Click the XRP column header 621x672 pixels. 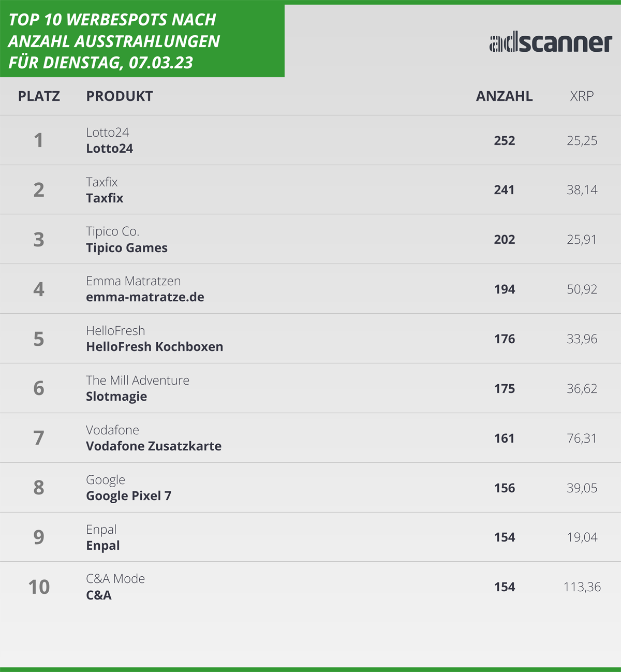click(582, 96)
